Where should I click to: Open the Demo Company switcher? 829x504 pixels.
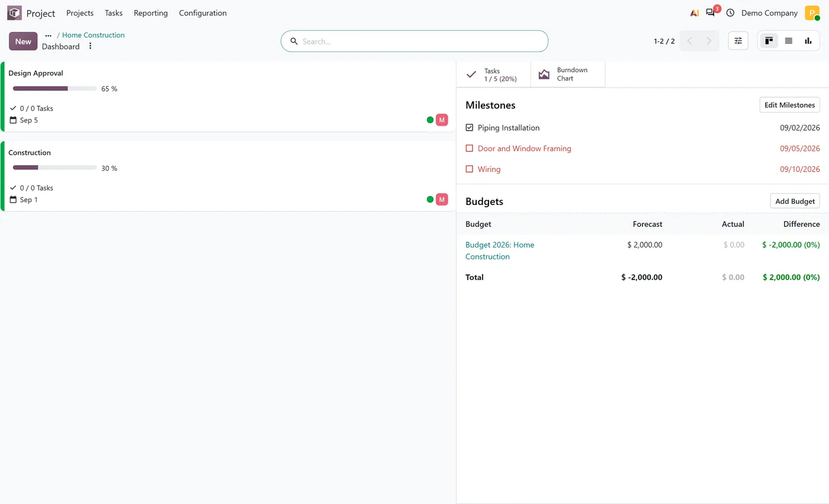(769, 13)
